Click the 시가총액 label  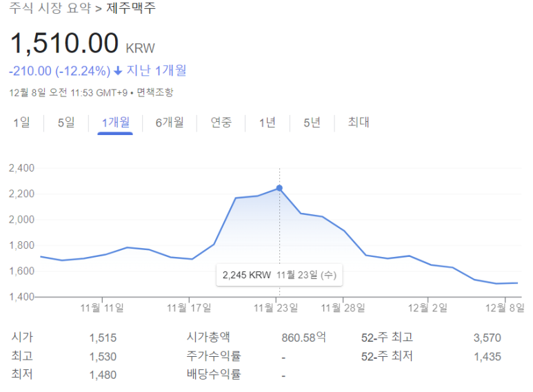click(208, 337)
